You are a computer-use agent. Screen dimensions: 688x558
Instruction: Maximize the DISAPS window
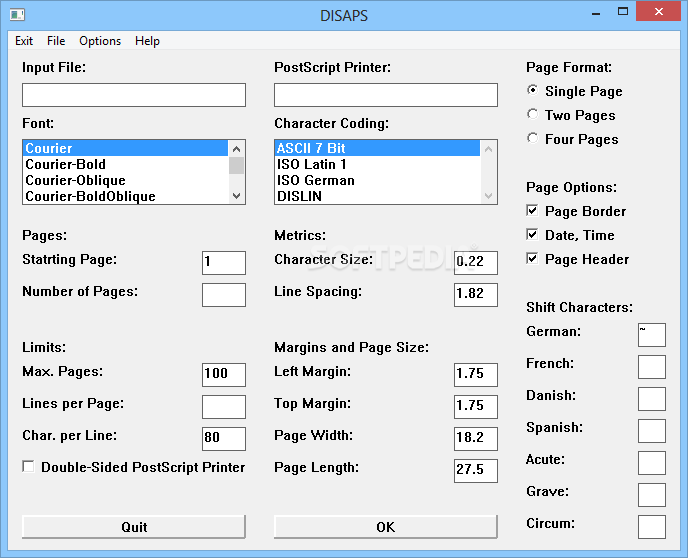[x=623, y=12]
